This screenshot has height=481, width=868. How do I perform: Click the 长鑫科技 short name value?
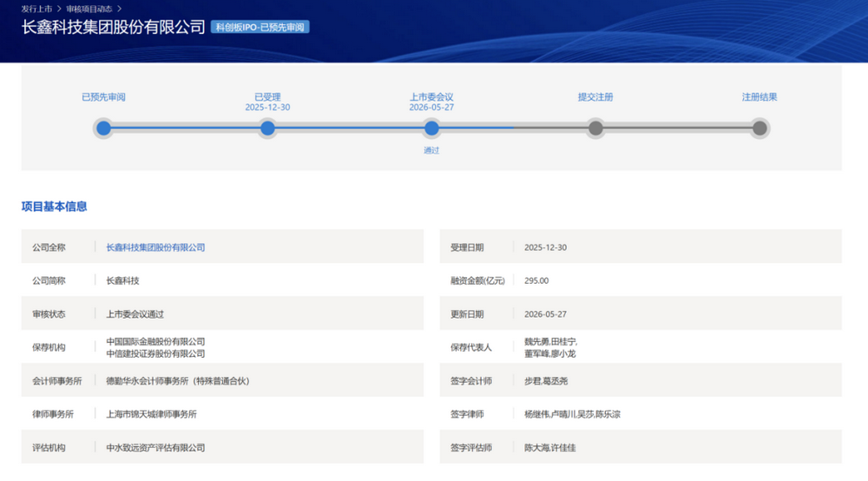click(123, 280)
